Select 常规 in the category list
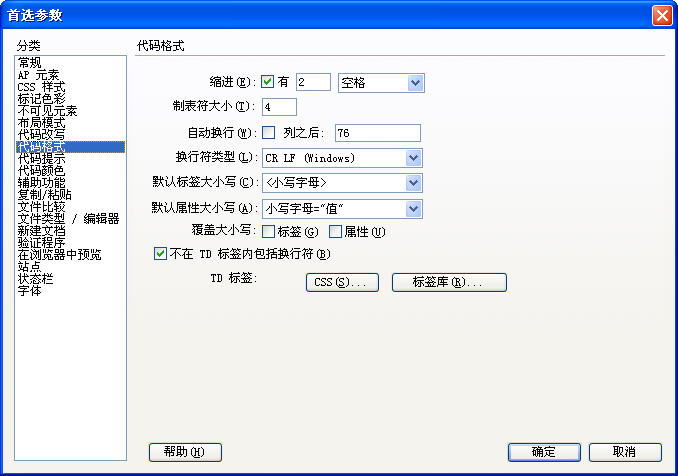The width and height of the screenshot is (678, 476). [30, 63]
